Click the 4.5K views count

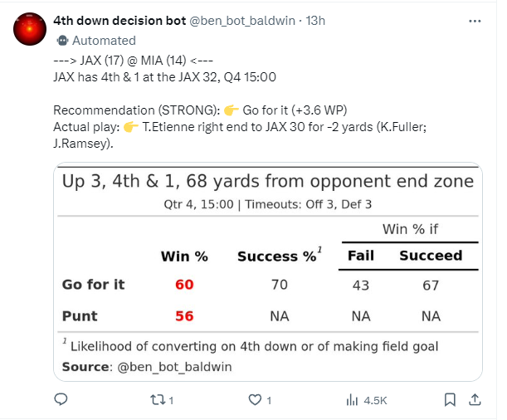pyautogui.click(x=375, y=400)
